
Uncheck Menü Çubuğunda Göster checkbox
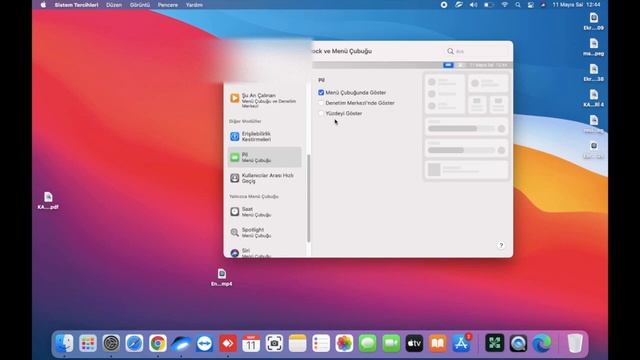[x=321, y=93]
